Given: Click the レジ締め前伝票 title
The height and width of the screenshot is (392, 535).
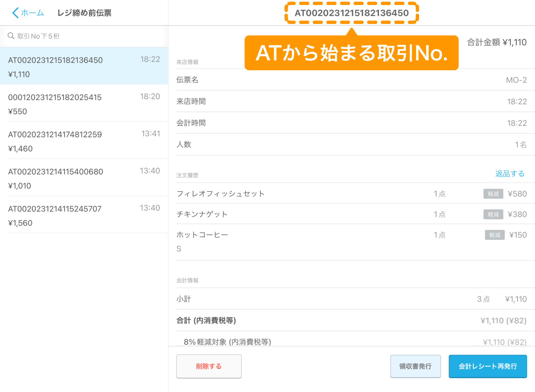Looking at the screenshot, I should [84, 13].
